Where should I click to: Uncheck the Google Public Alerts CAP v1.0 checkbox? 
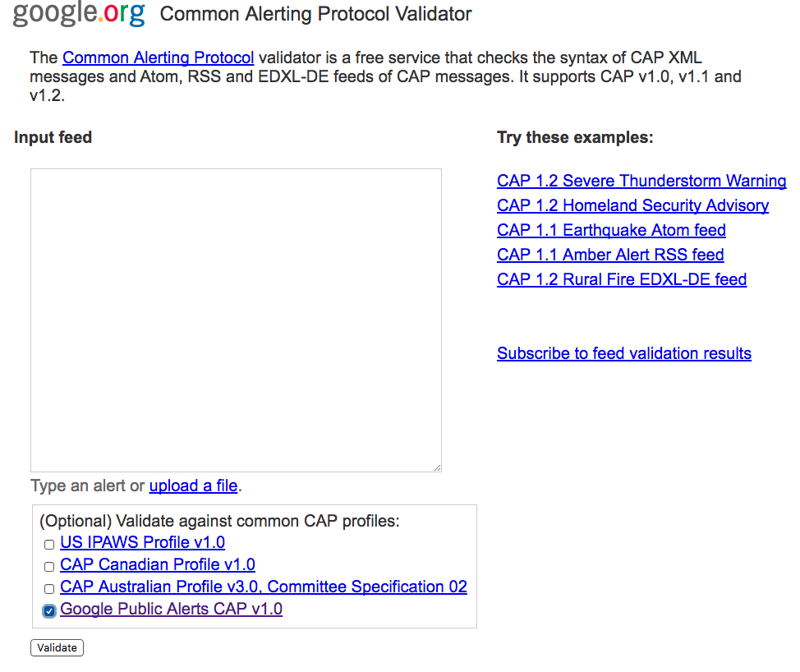tap(48, 610)
